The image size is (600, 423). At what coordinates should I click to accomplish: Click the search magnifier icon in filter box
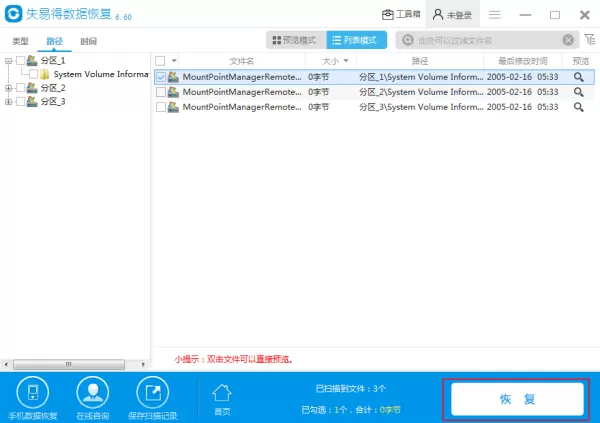[x=408, y=40]
